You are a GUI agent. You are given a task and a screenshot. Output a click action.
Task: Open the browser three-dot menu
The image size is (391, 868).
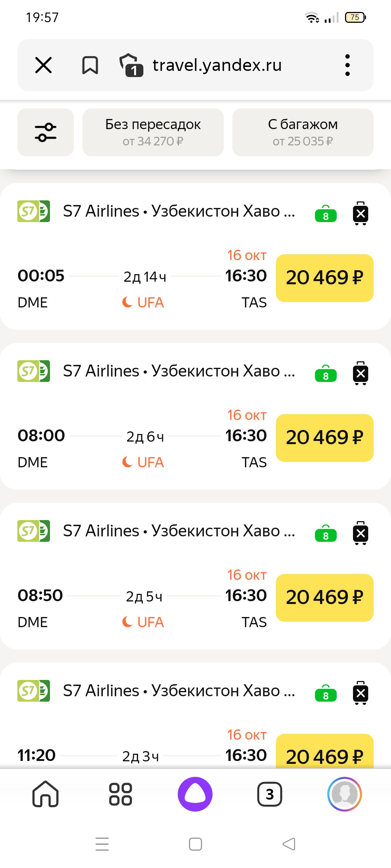pos(348,65)
